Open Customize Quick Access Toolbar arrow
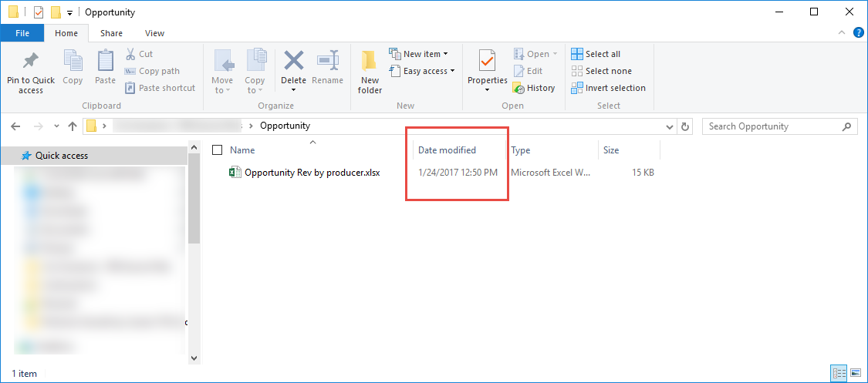 (x=69, y=12)
